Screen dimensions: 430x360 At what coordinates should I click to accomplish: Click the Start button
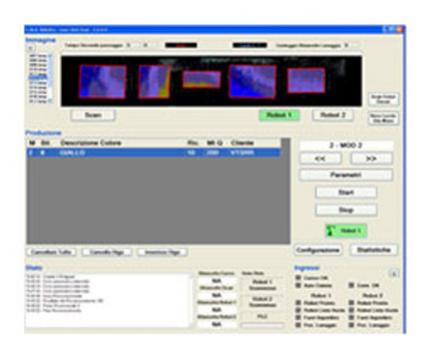coord(346,192)
